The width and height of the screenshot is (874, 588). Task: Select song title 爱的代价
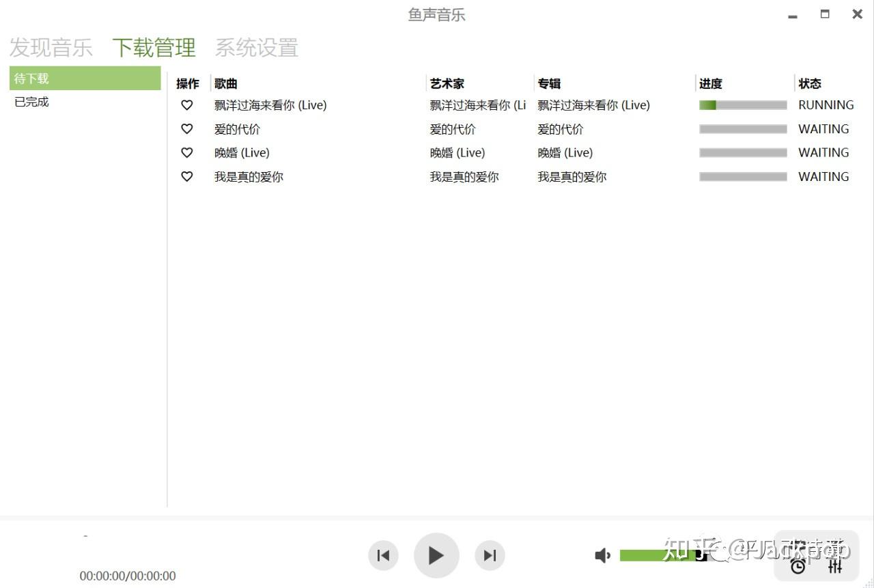pos(237,129)
